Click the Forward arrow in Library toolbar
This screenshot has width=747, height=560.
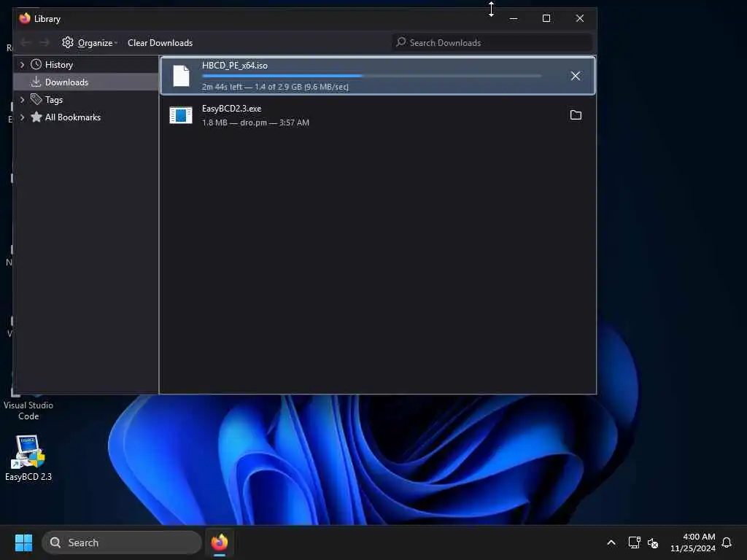pyautogui.click(x=44, y=43)
